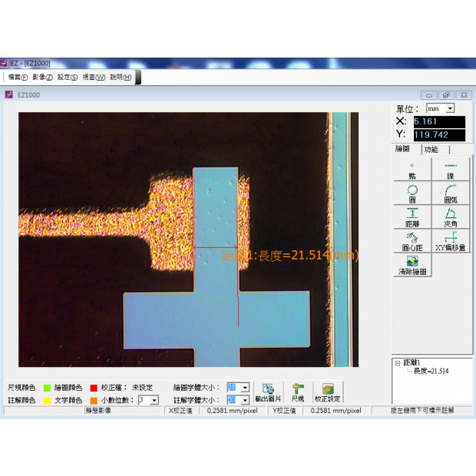476x476 pixels.
Task: Click the X coordinate value field
Action: click(x=438, y=121)
